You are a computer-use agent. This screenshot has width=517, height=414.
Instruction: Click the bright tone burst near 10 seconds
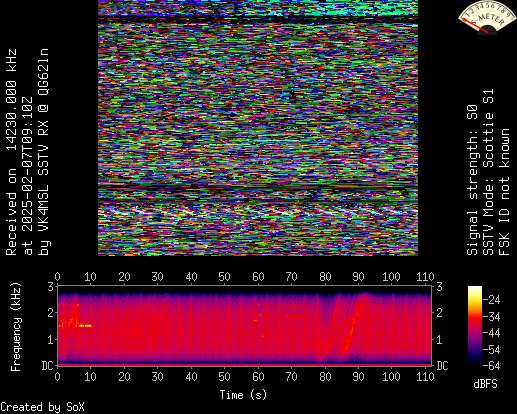pyautogui.click(x=86, y=326)
